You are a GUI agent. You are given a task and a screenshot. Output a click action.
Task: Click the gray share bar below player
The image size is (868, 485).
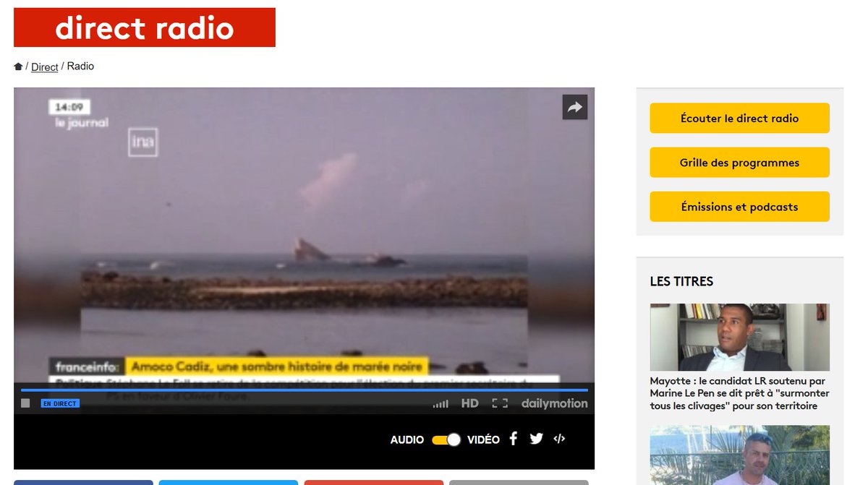click(x=519, y=482)
